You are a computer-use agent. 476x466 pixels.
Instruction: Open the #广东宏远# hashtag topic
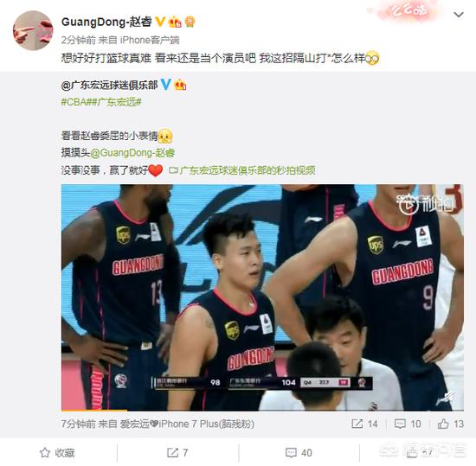[117, 102]
